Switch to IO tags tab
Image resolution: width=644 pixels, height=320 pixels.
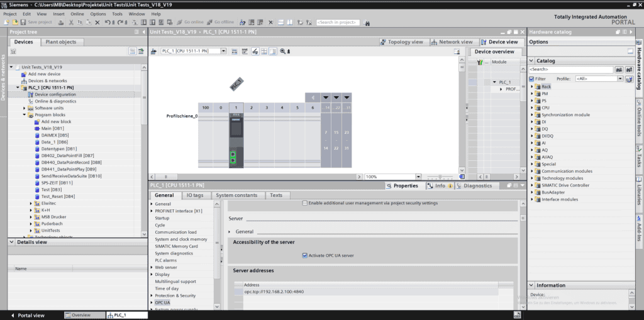(195, 196)
